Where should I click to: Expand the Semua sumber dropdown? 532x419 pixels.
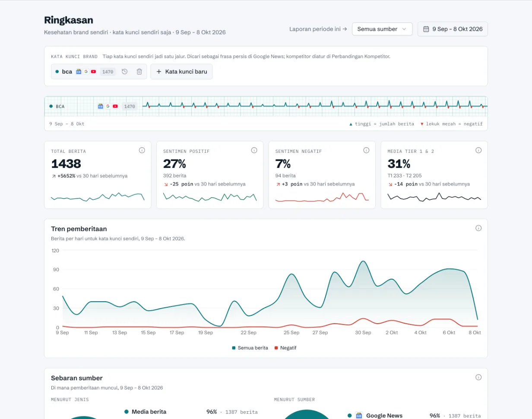point(382,29)
